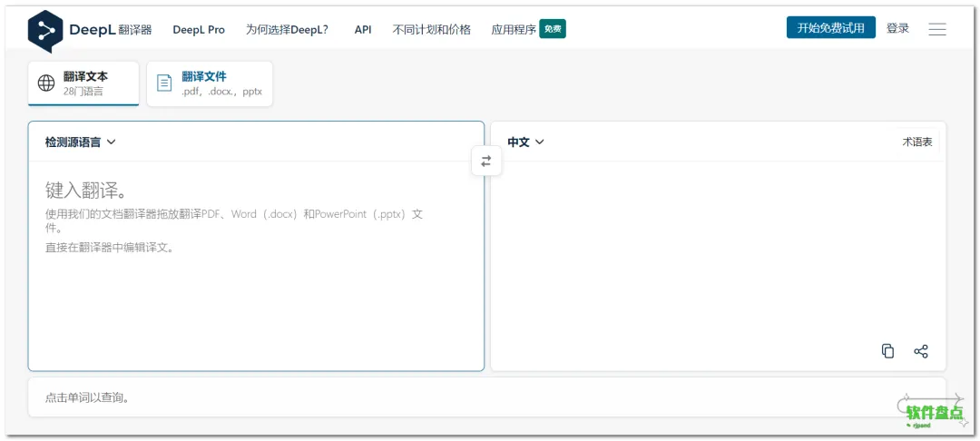This screenshot has height=441, width=980.
Task: Open the API menu item
Action: [x=363, y=29]
